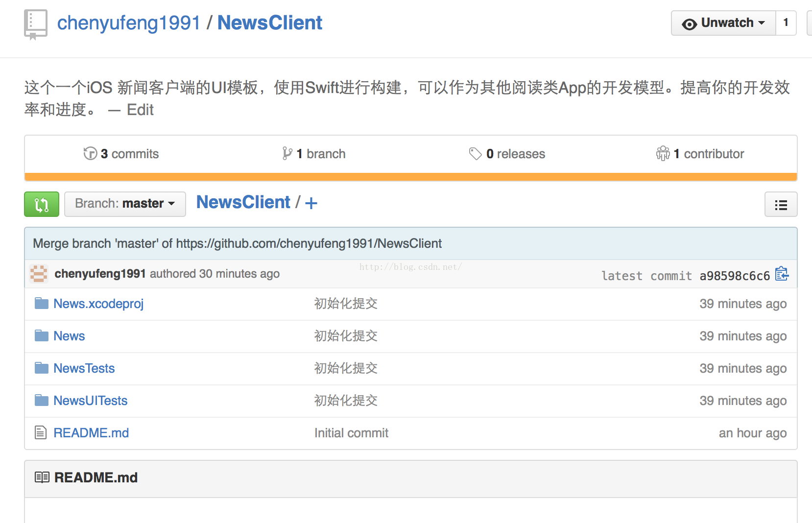
Task: Open the NewsClient repository title link
Action: coord(270,23)
